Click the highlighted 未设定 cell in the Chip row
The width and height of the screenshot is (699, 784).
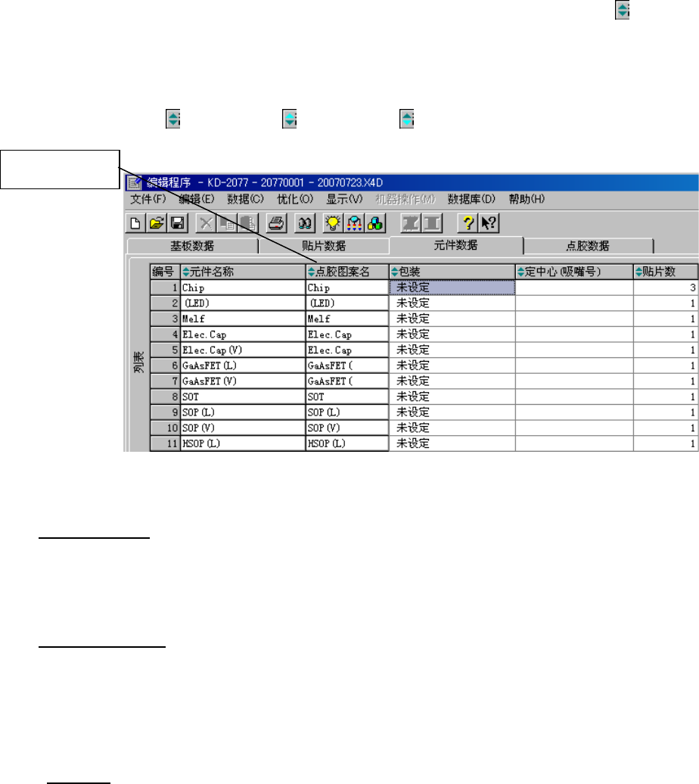pos(452,288)
